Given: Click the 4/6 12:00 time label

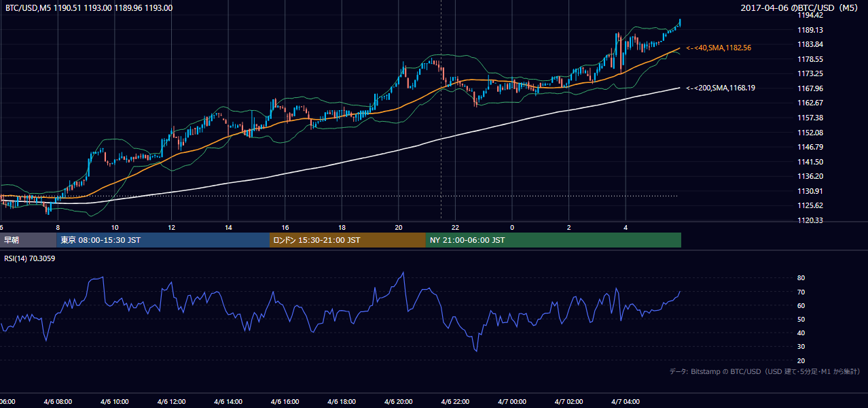Looking at the screenshot, I should click(172, 402).
